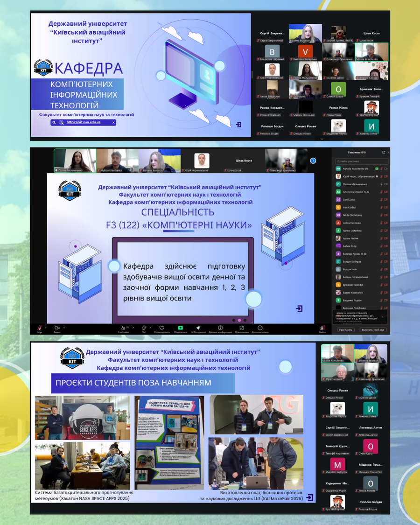Click the Найти участника search field
420x525 pixels.
[x=362, y=161]
